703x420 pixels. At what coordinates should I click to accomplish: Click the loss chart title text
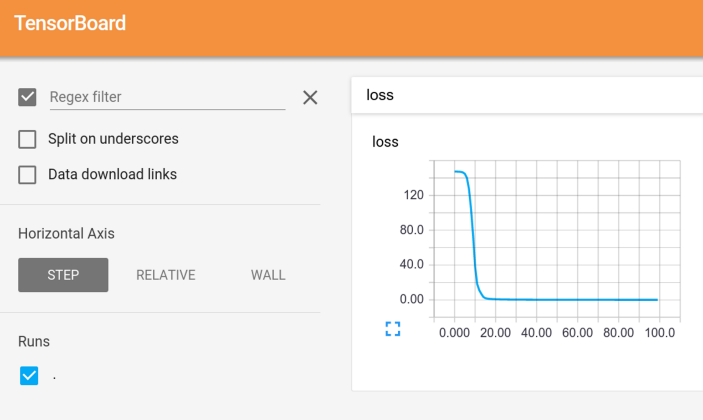385,142
